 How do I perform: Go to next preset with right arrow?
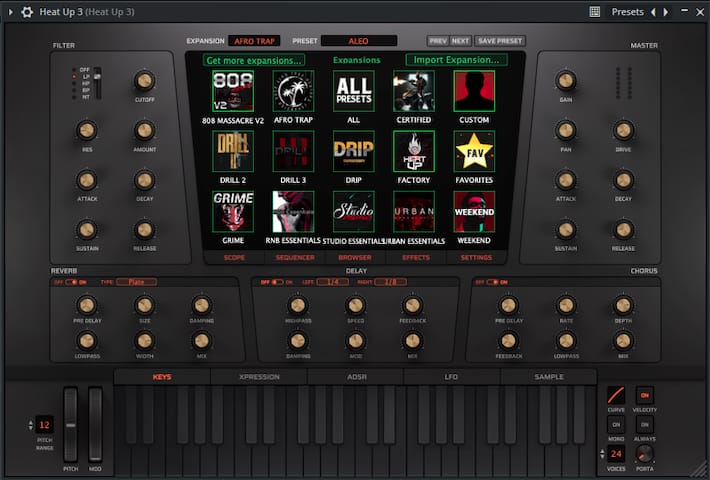(x=666, y=12)
